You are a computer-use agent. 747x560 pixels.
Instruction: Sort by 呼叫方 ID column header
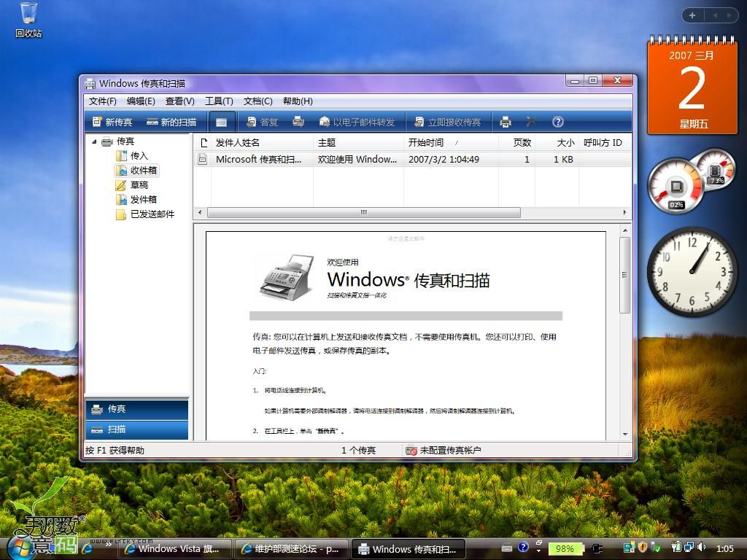605,142
